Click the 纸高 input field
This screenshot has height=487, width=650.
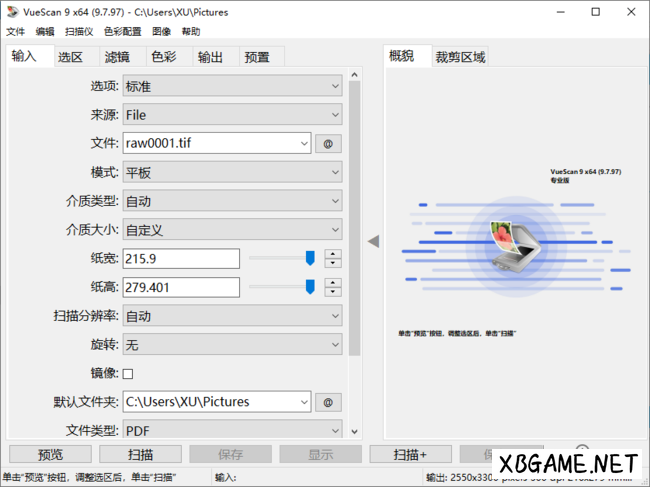tap(181, 288)
